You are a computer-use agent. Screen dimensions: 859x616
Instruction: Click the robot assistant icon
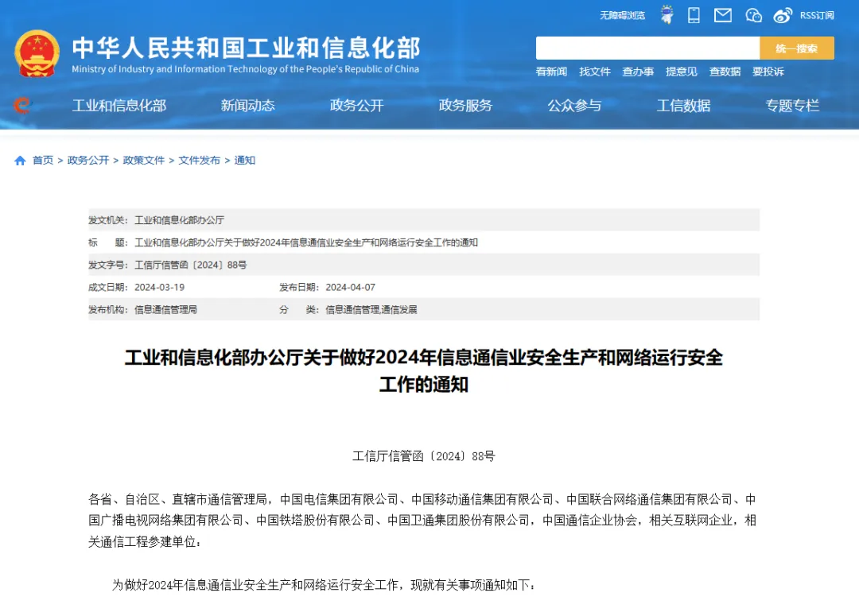(x=667, y=15)
